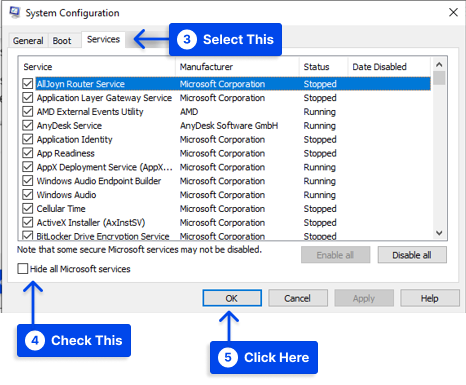Switch to the General tab
The height and width of the screenshot is (385, 466).
point(28,41)
